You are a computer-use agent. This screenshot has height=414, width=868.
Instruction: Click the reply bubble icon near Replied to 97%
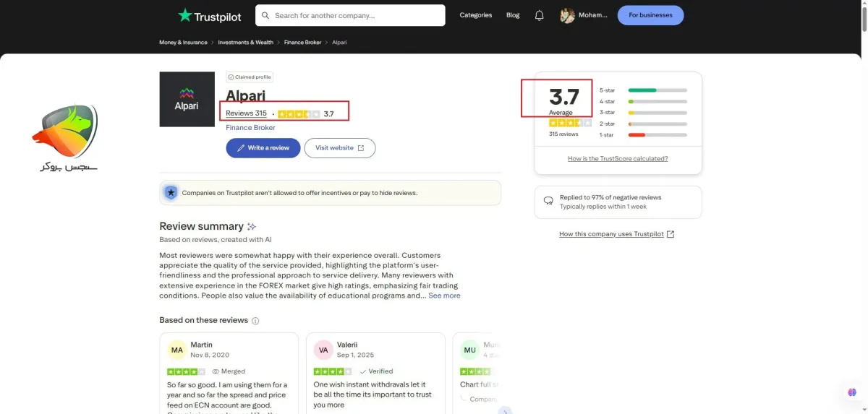(x=548, y=201)
